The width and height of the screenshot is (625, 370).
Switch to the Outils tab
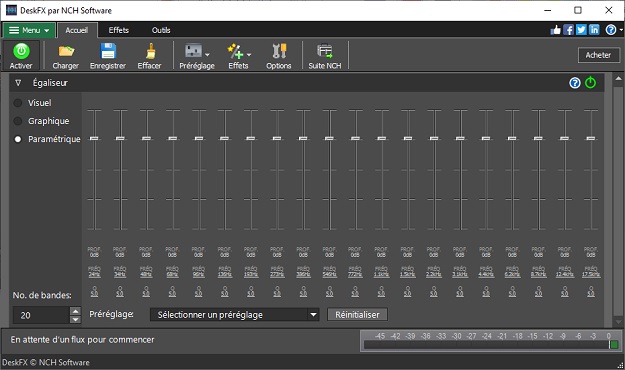pos(161,30)
